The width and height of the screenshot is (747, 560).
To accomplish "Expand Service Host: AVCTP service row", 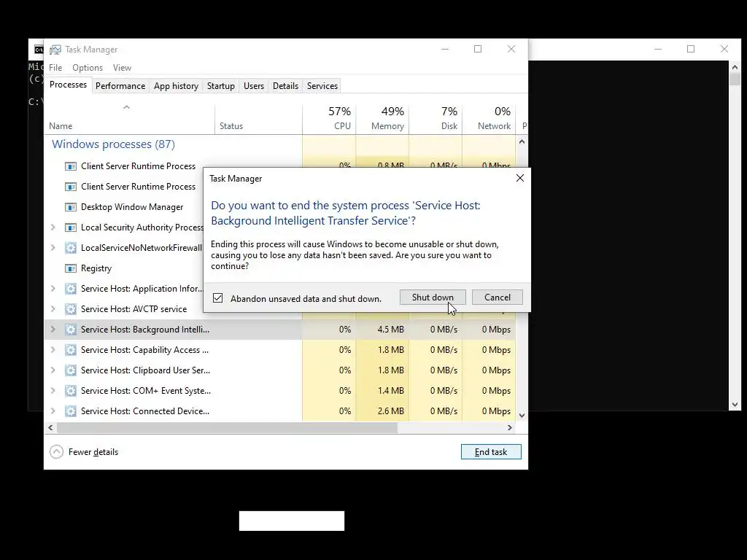I will [53, 309].
